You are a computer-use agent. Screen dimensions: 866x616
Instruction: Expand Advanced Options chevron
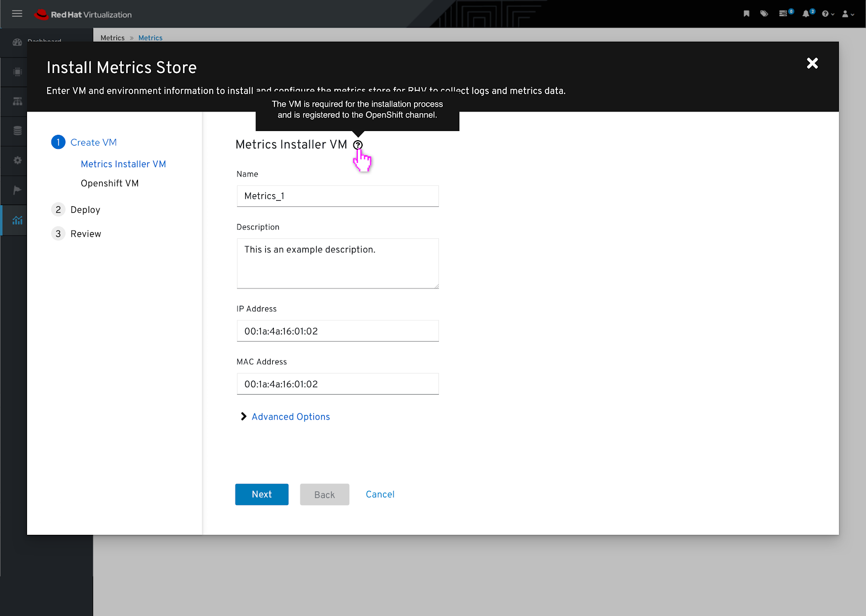point(244,416)
